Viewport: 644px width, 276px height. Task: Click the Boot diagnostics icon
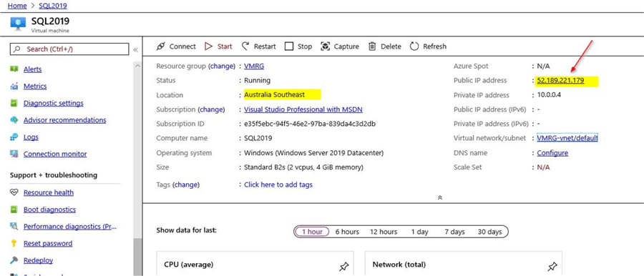pyautogui.click(x=14, y=210)
